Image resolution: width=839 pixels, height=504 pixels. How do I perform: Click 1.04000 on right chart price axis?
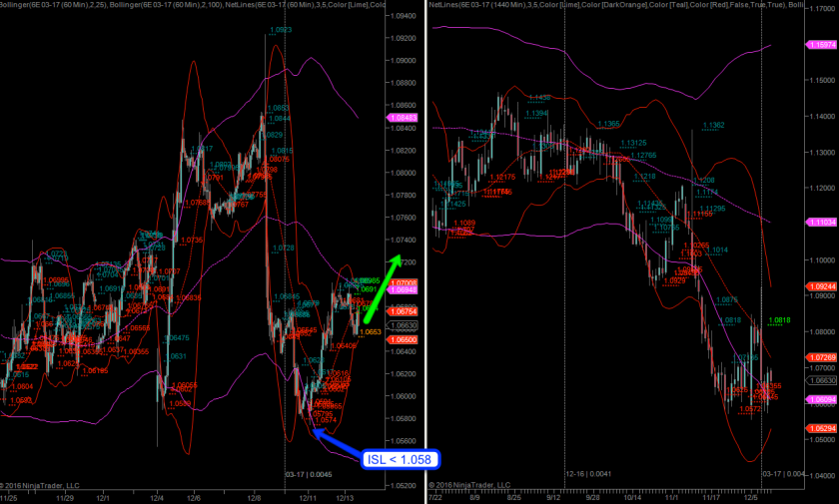[x=822, y=476]
